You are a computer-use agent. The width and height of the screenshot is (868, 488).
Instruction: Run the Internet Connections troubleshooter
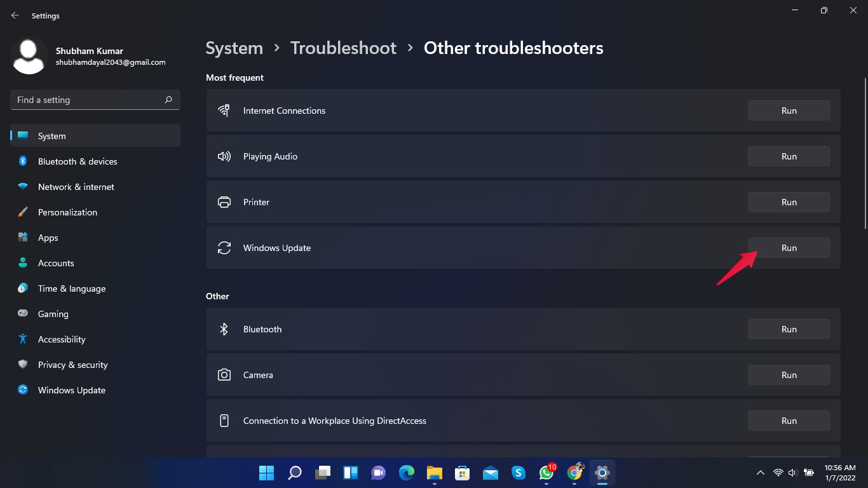coord(789,110)
